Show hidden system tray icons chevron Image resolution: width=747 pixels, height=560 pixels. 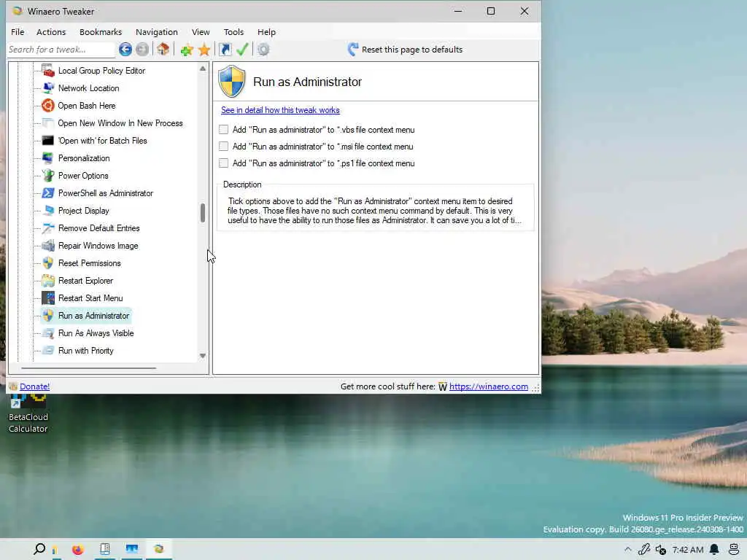628,550
